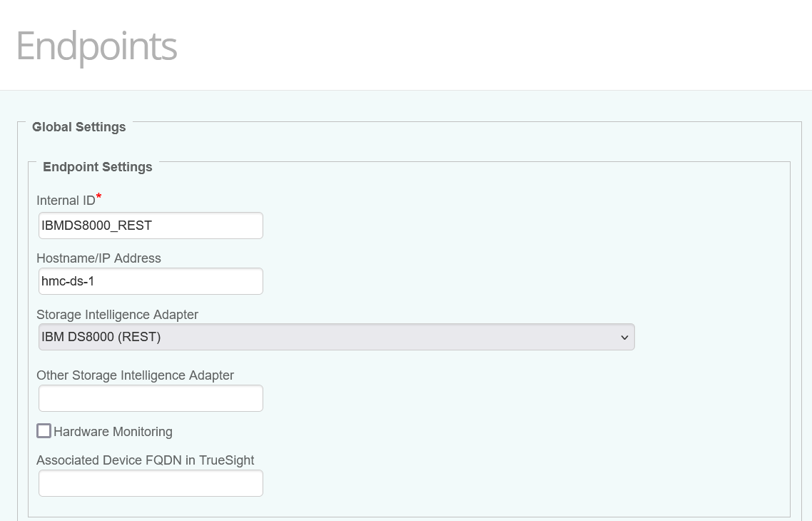Screen dimensions: 812x521
Task: Click the chevron on the adapter combo box
Action: coord(624,336)
